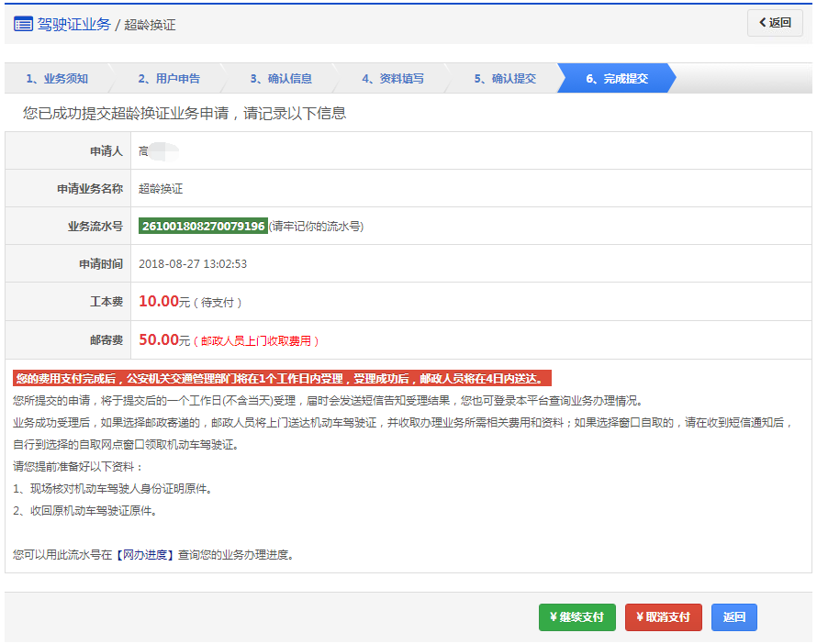Click the application time 2018-08-27 13:02:53

pos(193,264)
